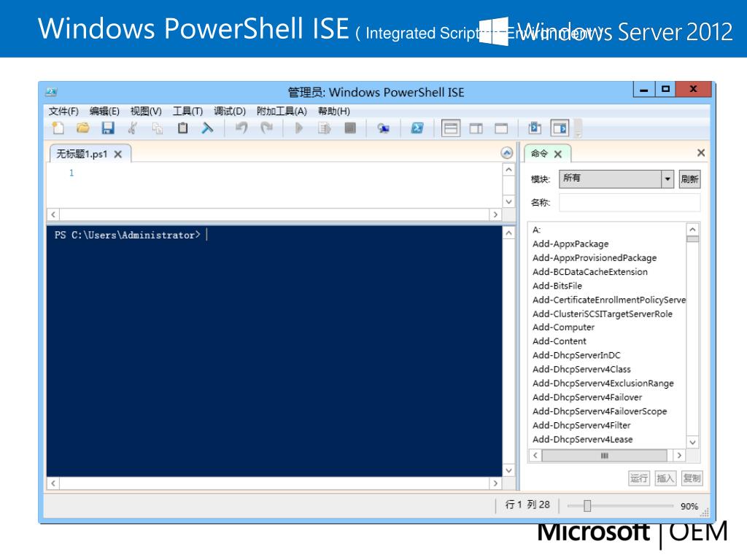The image size is (747, 560).
Task: Select the 无标题1.ps1 script tab
Action: coord(82,155)
